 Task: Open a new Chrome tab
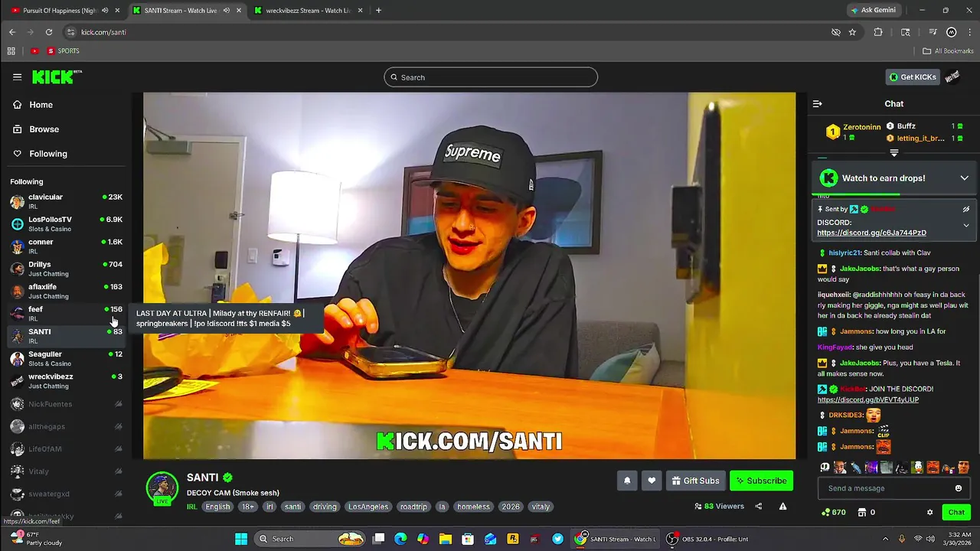point(378,11)
